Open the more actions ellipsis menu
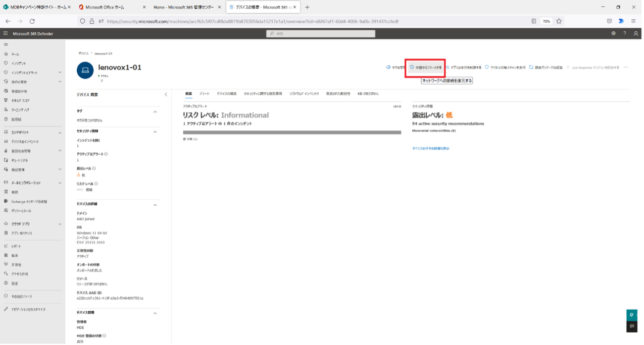Screen dimensions: 644x345 626,67
